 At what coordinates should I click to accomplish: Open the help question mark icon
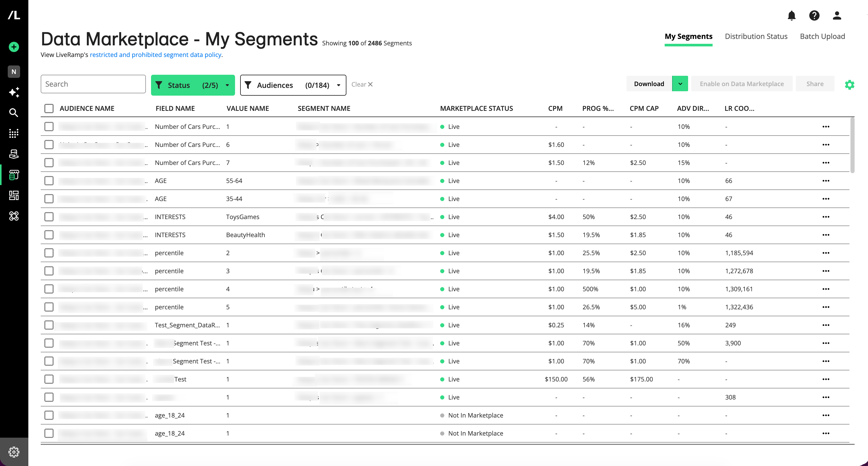click(814, 15)
